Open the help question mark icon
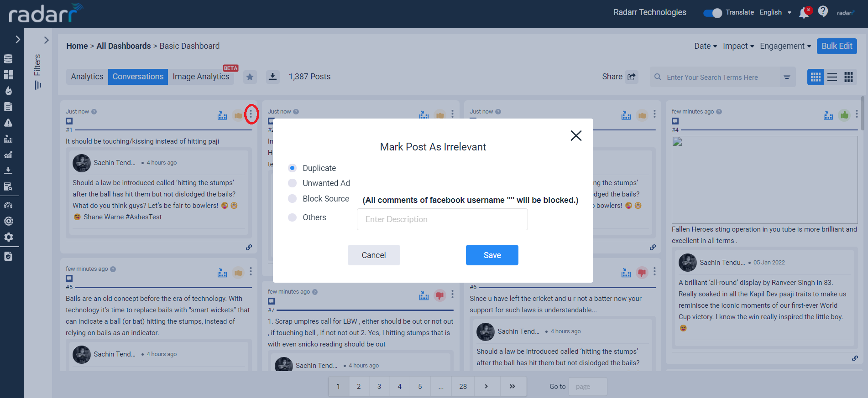Screen dimensions: 868x398 click(823, 11)
